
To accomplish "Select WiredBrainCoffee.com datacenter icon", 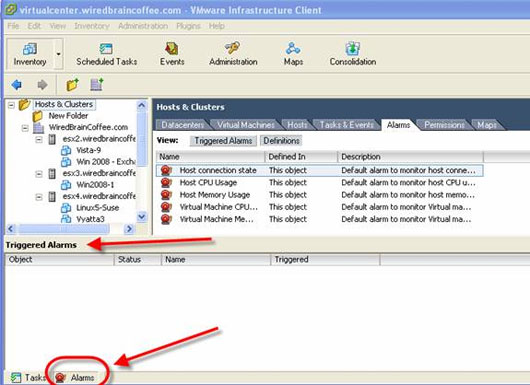I will click(38, 128).
